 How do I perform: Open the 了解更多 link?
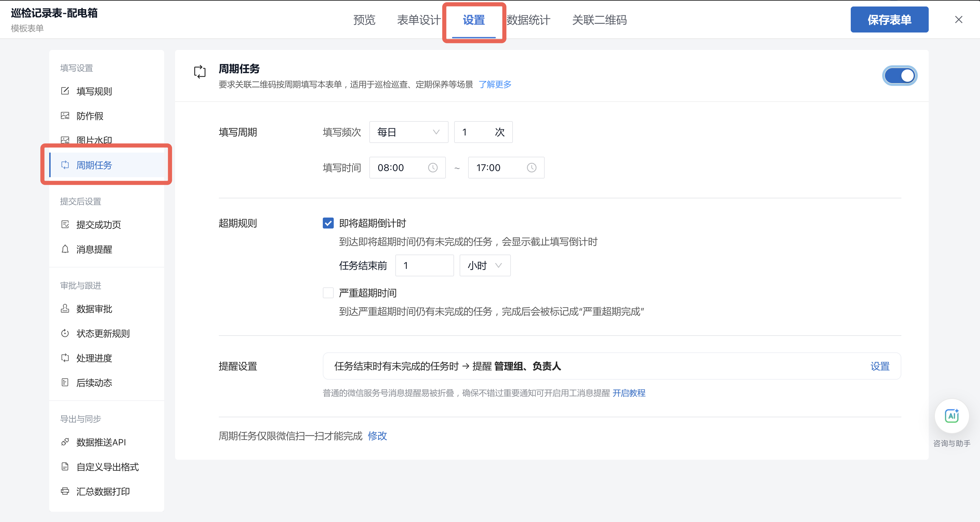494,84
